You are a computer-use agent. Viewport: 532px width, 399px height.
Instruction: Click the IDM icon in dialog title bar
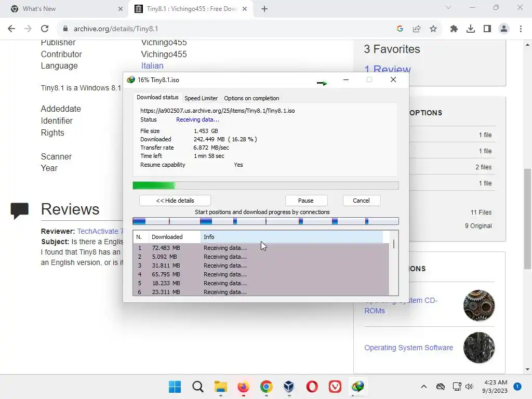pos(130,80)
